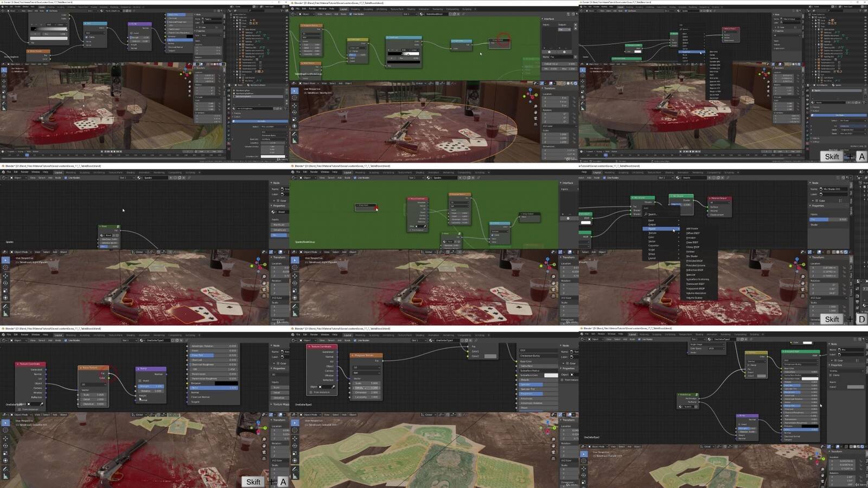The width and height of the screenshot is (868, 488).
Task: Toggle Invert checkbox on Bump node below Mix node
Action: tap(739, 424)
